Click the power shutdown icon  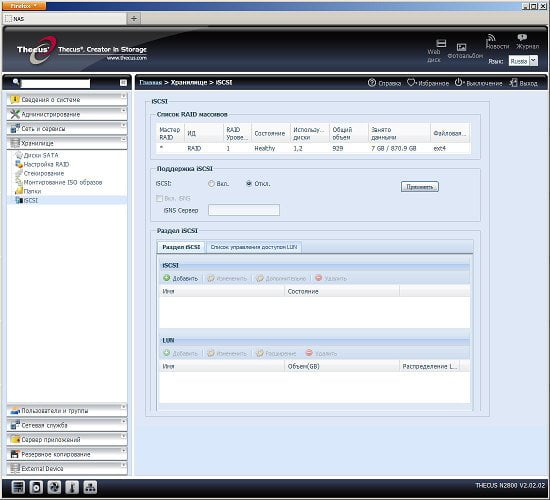pyautogui.click(x=458, y=83)
